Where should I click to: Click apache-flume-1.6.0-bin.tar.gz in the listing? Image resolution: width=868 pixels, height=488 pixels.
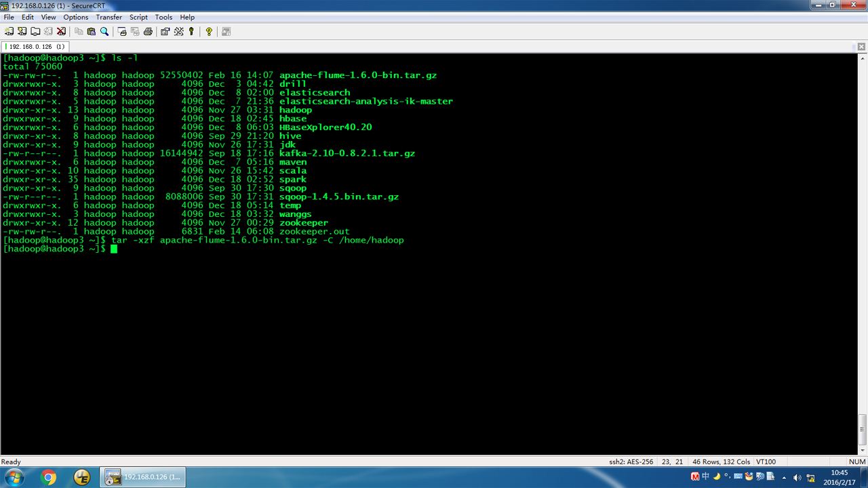tap(358, 75)
